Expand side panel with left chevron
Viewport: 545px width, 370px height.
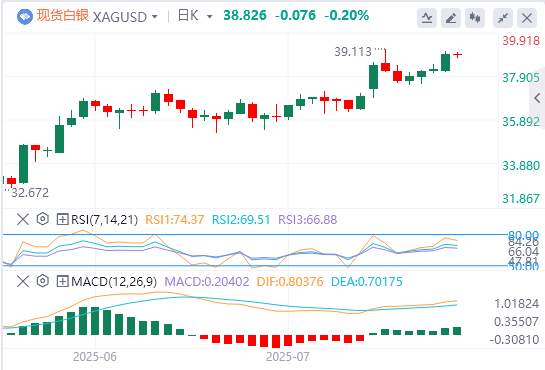[x=537, y=98]
